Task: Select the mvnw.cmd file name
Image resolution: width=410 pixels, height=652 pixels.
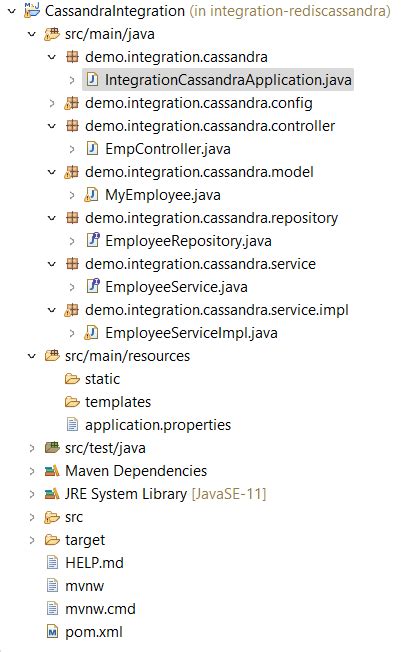Action: click(100, 609)
